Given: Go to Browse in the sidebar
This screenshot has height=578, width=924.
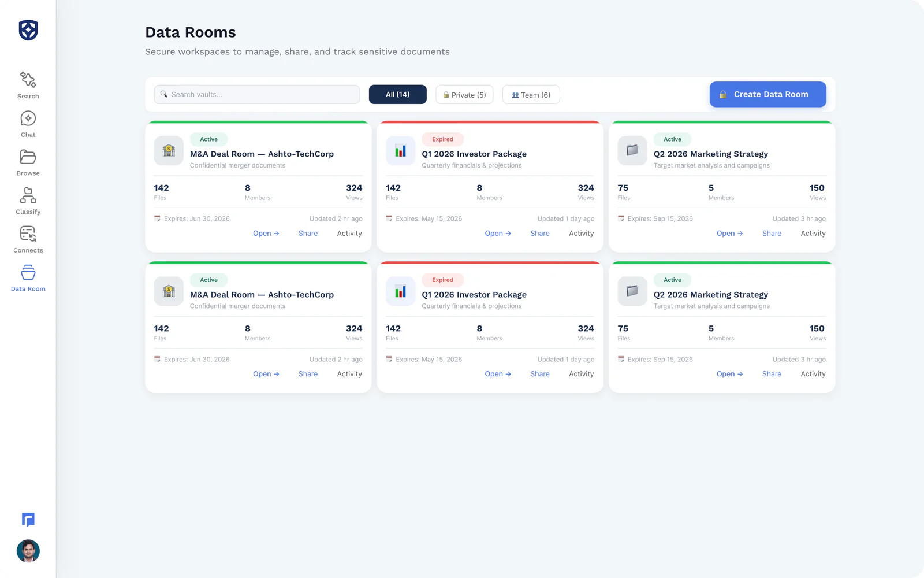Looking at the screenshot, I should tap(28, 162).
